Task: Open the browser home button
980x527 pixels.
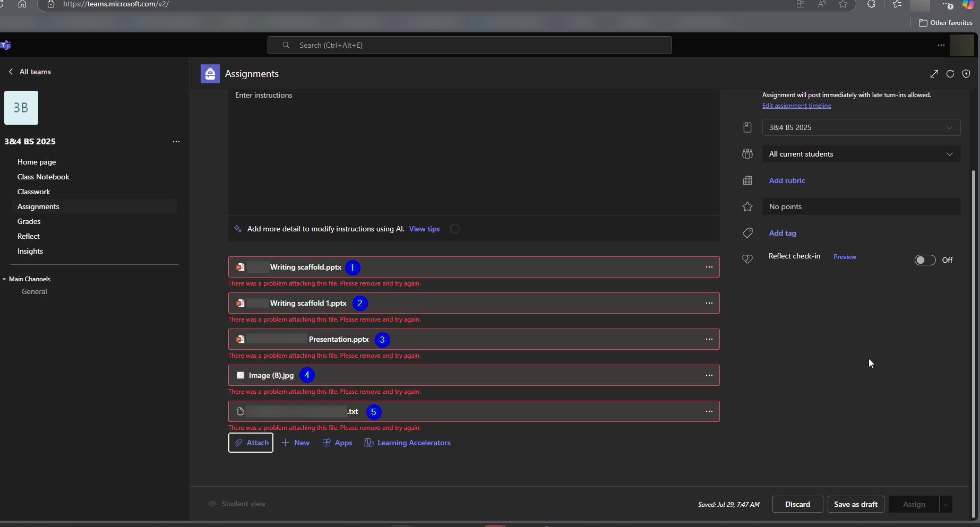Action: point(22,4)
